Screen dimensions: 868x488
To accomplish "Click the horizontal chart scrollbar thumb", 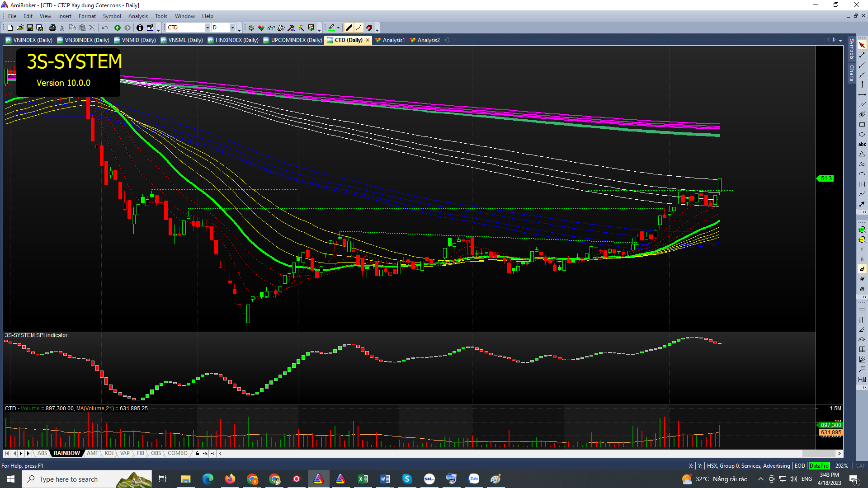I will click(818, 453).
